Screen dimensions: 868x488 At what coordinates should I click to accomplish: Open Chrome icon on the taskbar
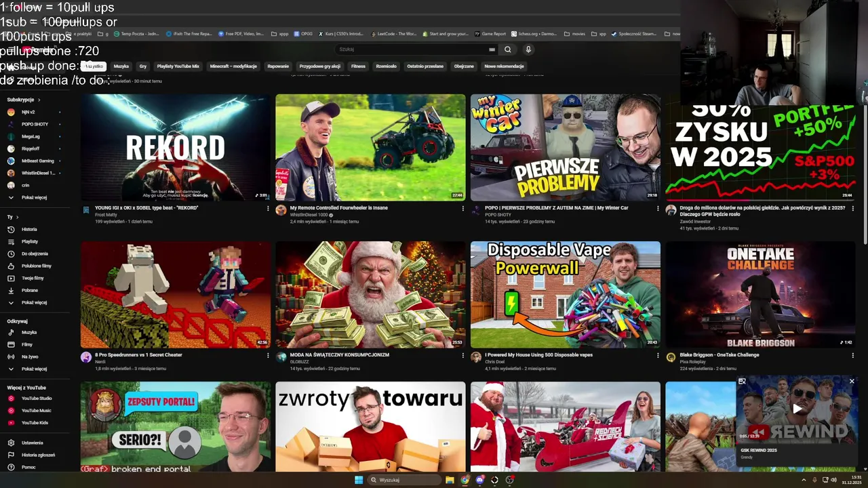click(x=465, y=480)
